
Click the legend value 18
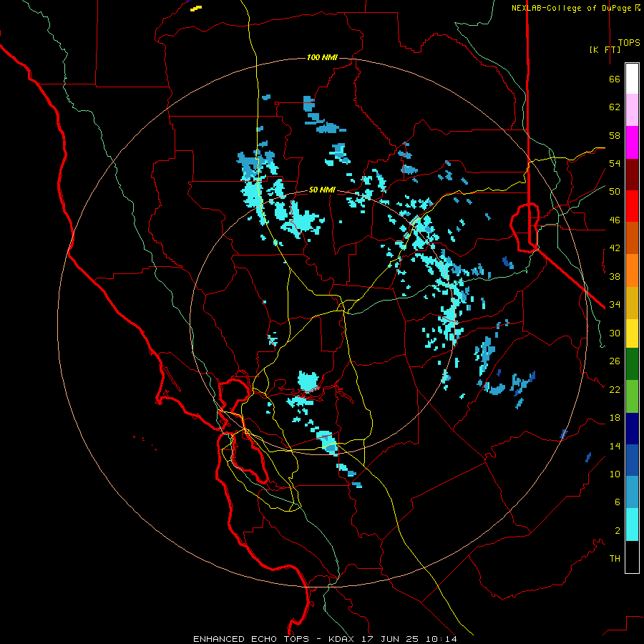pos(615,418)
